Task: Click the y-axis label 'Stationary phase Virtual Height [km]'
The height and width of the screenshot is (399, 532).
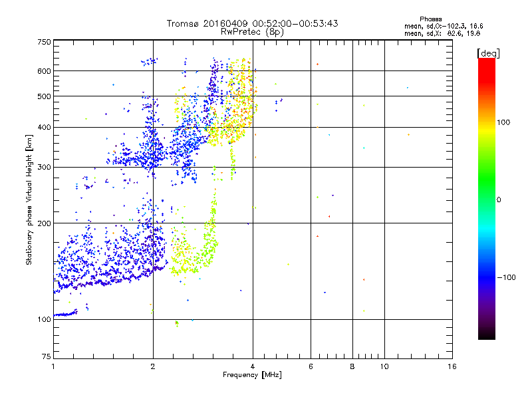Action: pyautogui.click(x=29, y=199)
